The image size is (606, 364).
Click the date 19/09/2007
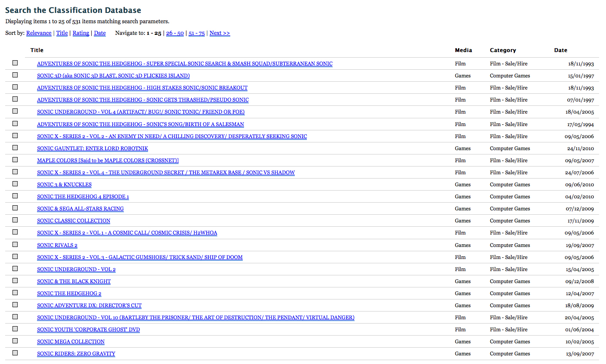click(580, 245)
